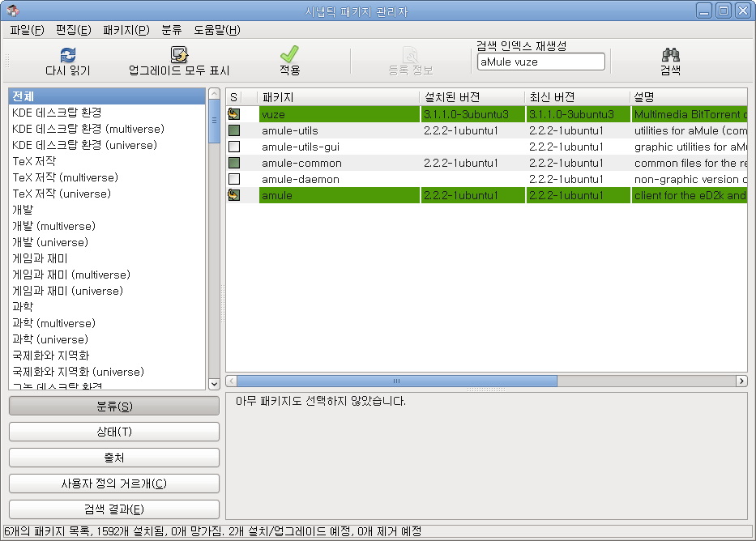Select 국제화와 지역화 (universe) category
This screenshot has width=756, height=541.
107,372
